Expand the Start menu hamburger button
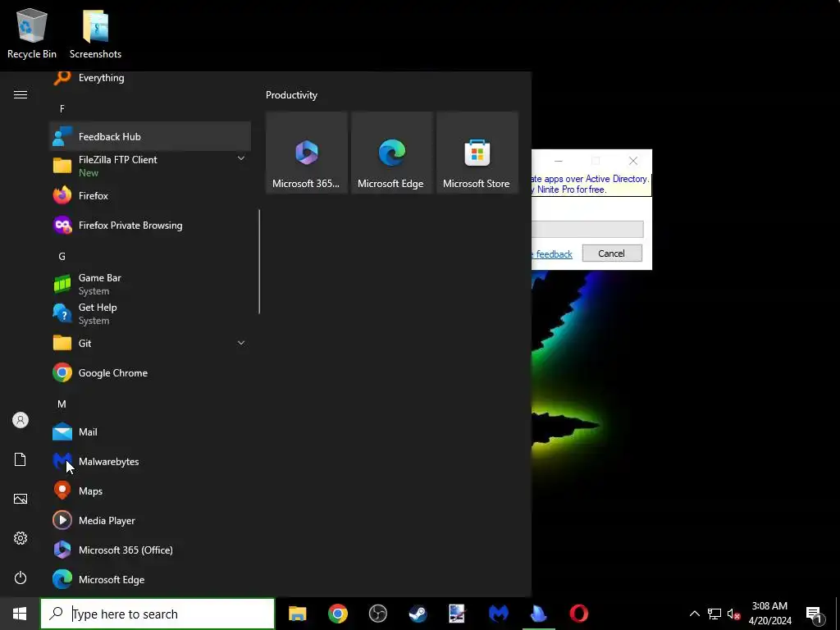Image resolution: width=840 pixels, height=630 pixels. pos(21,95)
